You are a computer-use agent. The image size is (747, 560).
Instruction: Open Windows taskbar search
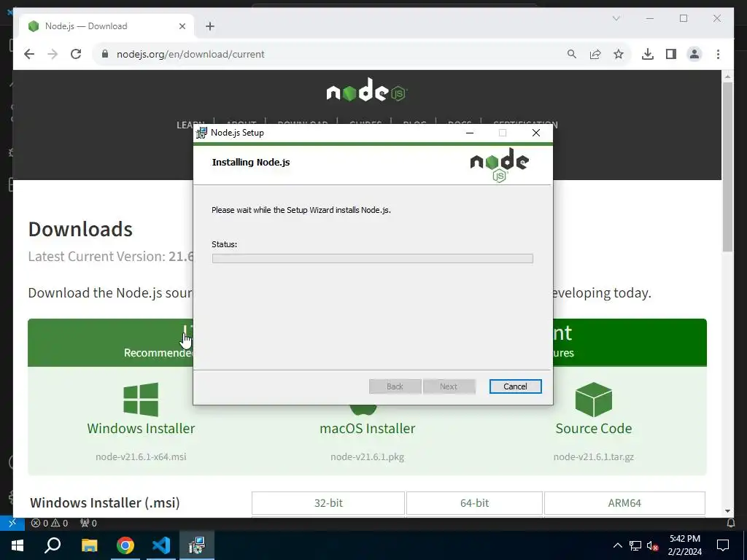point(53,545)
